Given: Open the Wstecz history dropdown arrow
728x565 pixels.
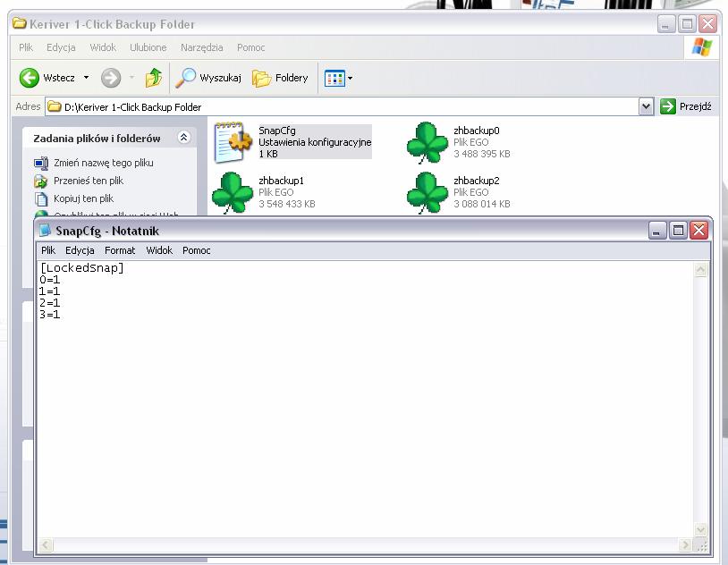Looking at the screenshot, I should point(87,78).
